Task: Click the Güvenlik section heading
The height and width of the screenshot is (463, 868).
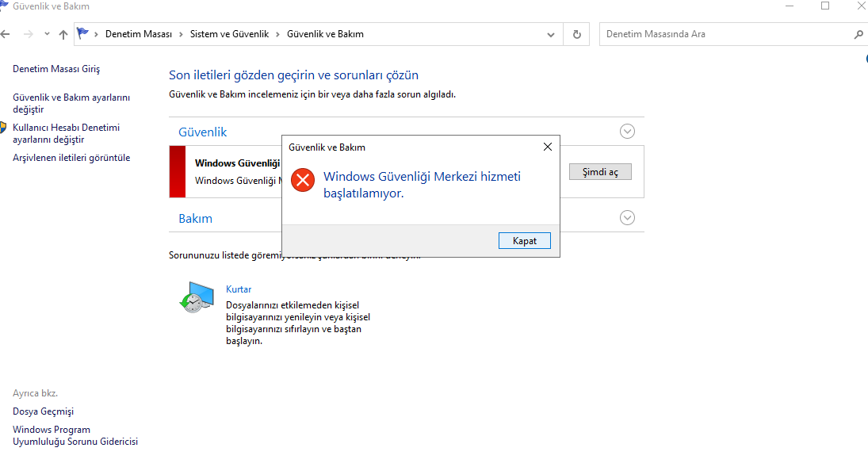Action: coord(203,132)
